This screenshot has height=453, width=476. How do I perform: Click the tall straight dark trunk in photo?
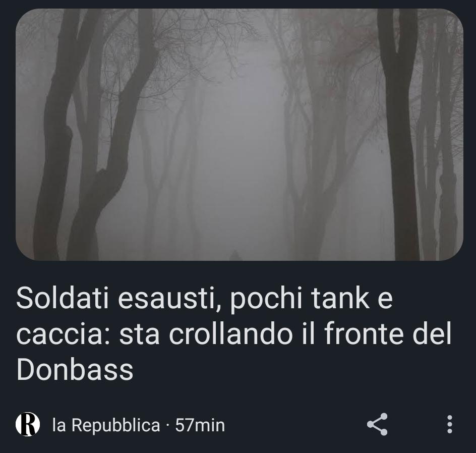pyautogui.click(x=399, y=134)
